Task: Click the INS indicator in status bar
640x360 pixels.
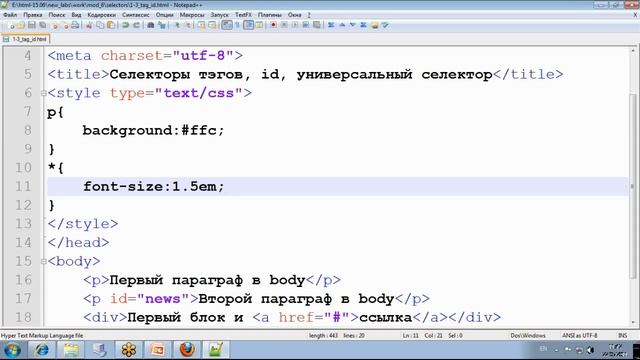Action: coord(622,336)
